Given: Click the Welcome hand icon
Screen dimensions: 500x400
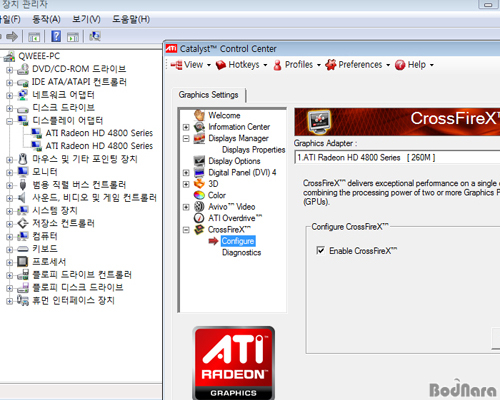Looking at the screenshot, I should click(199, 115).
